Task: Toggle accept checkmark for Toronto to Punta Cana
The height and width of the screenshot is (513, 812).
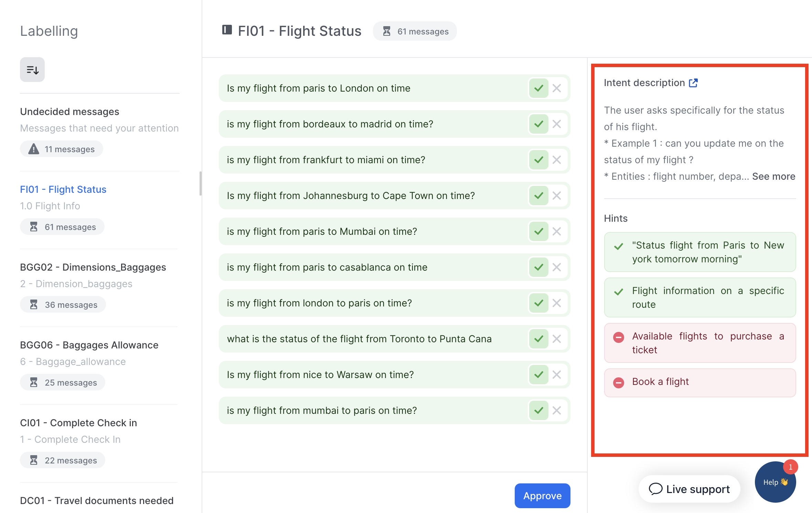Action: [x=538, y=339]
